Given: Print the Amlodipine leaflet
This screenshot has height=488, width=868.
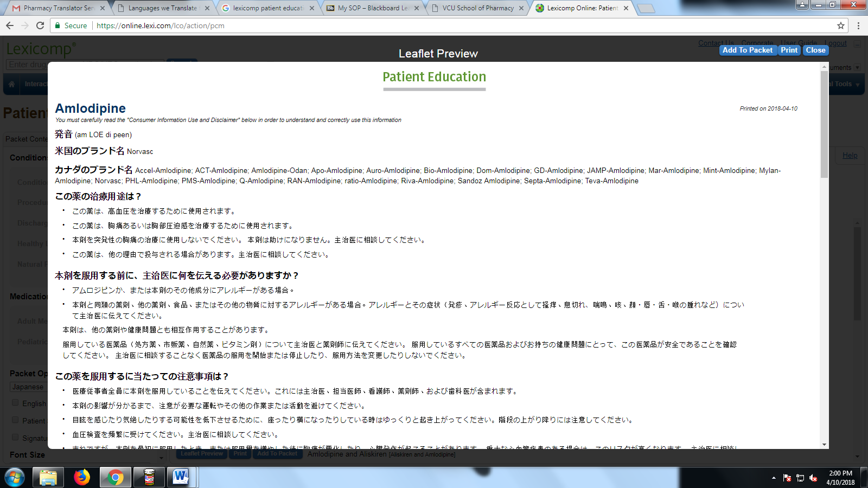Looking at the screenshot, I should coord(789,50).
